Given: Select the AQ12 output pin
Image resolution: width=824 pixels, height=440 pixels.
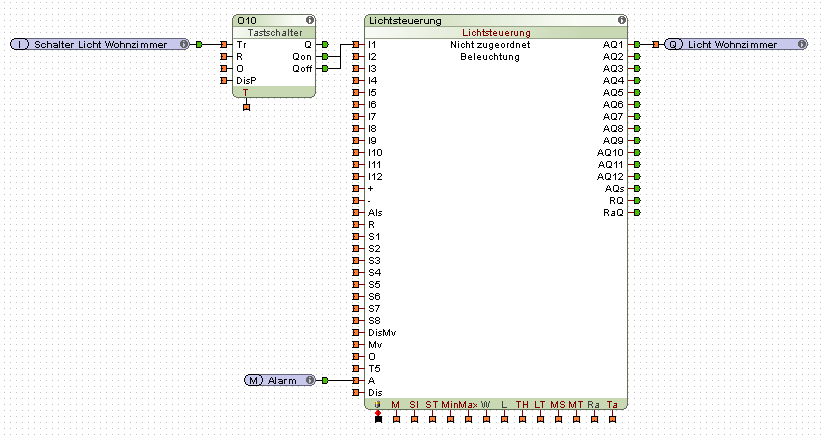Looking at the screenshot, I should tap(637, 177).
